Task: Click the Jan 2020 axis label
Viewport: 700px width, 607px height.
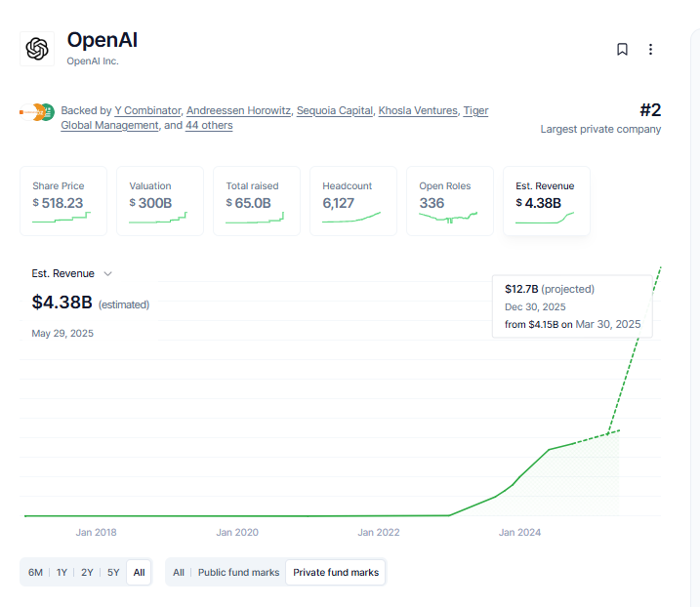Action: pos(237,533)
